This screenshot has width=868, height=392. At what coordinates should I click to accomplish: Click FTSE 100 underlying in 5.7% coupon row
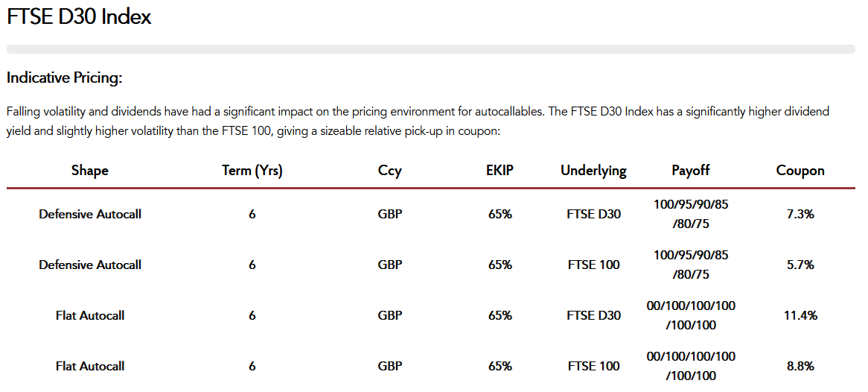click(x=593, y=265)
